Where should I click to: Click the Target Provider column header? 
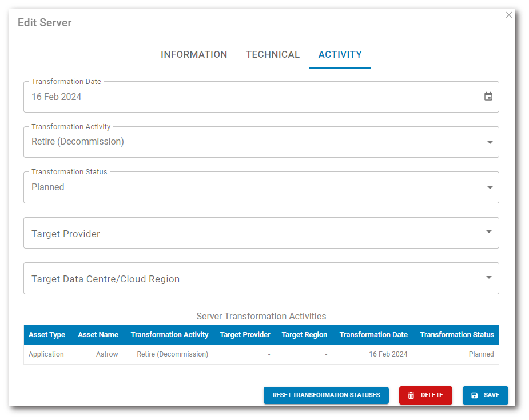[245, 335]
